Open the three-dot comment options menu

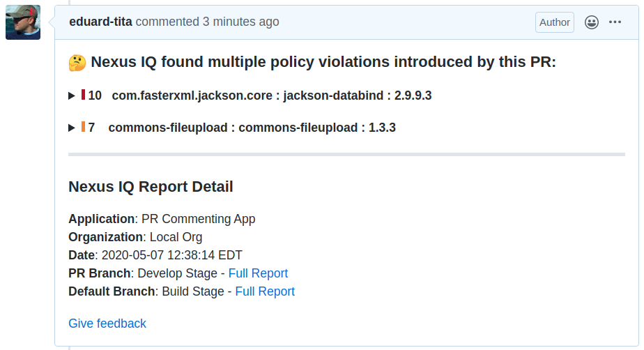[615, 22]
